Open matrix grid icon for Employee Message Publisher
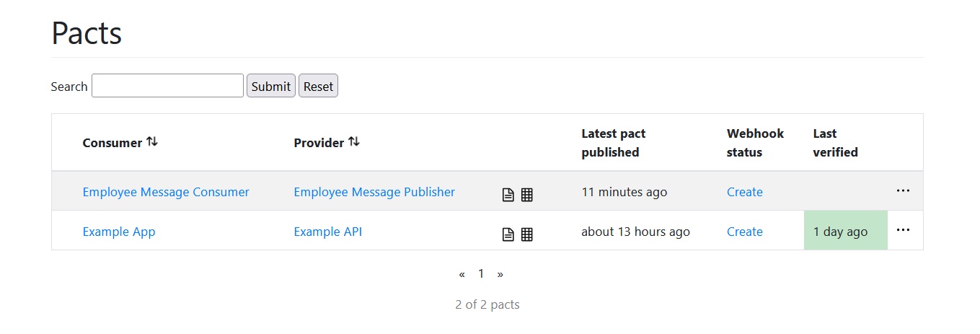 pos(527,195)
